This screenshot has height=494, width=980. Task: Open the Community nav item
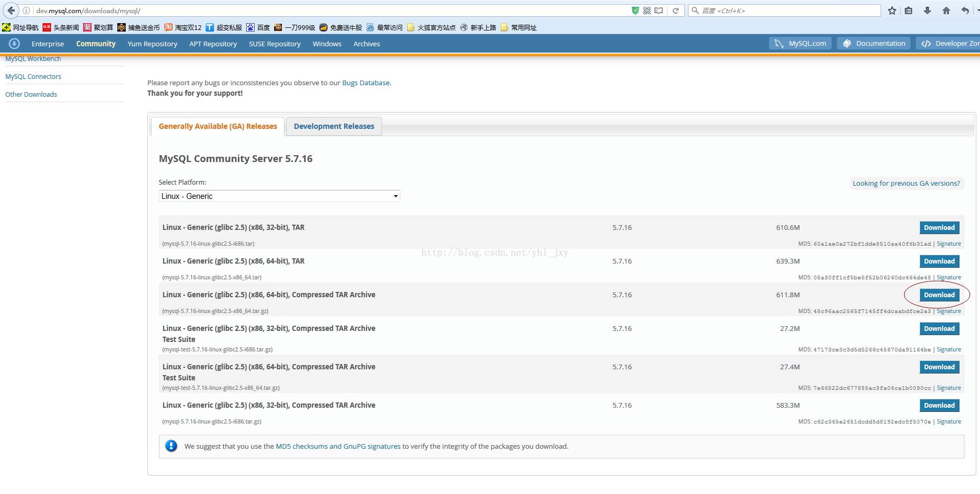point(96,44)
